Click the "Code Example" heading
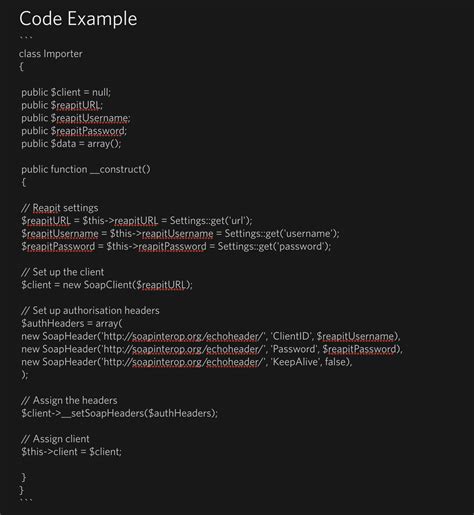Image resolution: width=474 pixels, height=515 pixels. [x=78, y=19]
